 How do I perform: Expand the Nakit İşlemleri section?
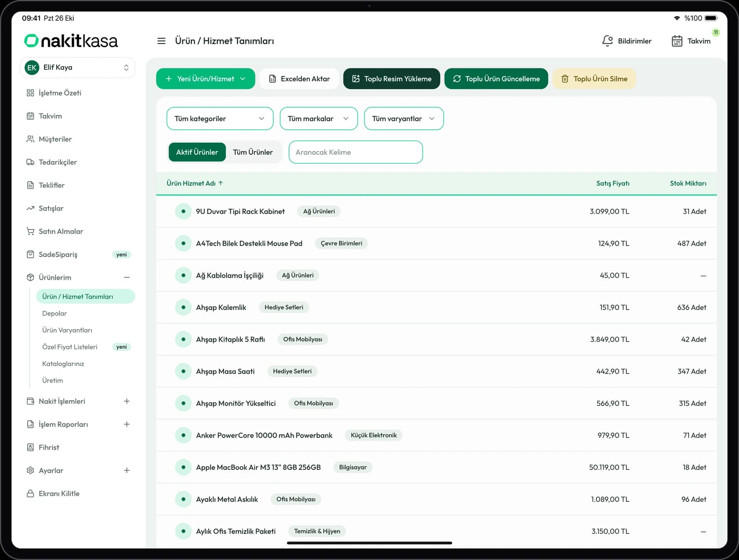(127, 401)
